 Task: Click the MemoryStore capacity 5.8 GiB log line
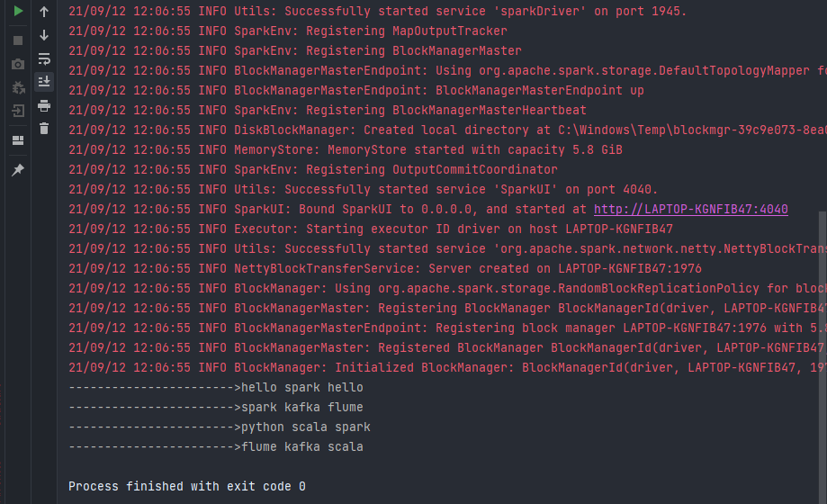point(346,150)
